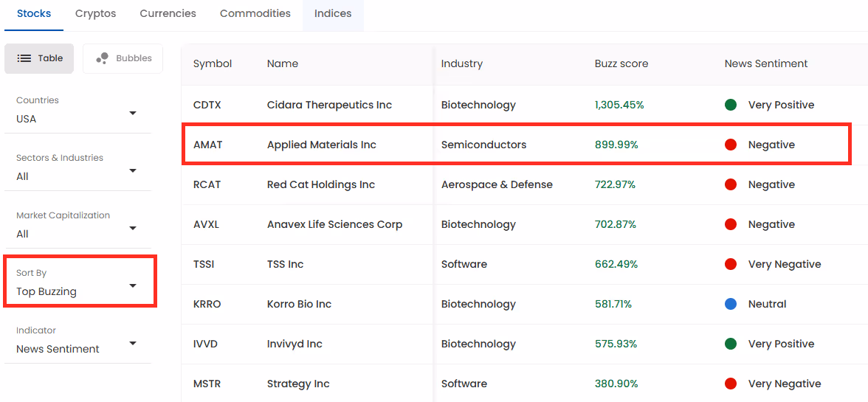Switch to Table view
The height and width of the screenshot is (402, 868).
tap(40, 58)
